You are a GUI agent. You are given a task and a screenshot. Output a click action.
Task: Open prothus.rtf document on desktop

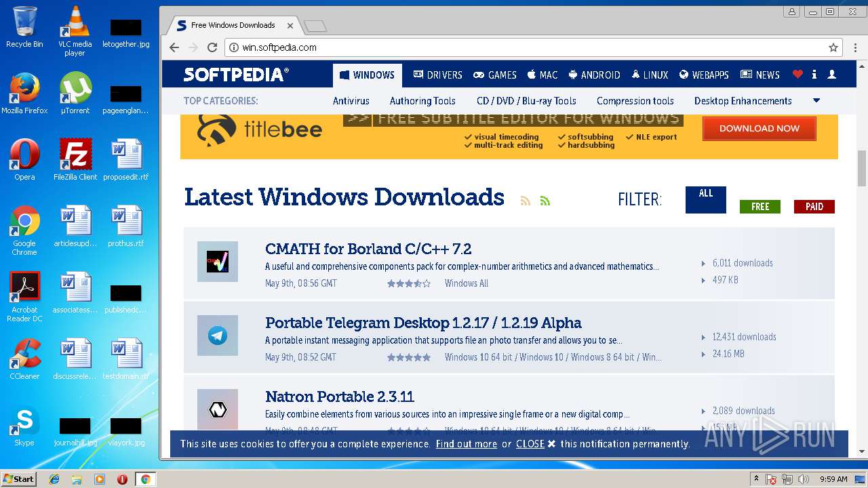pos(125,226)
